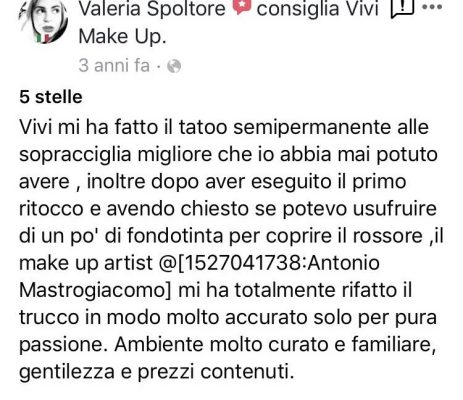
Task: Click the word sopracciglia in the review
Action: click(75, 155)
